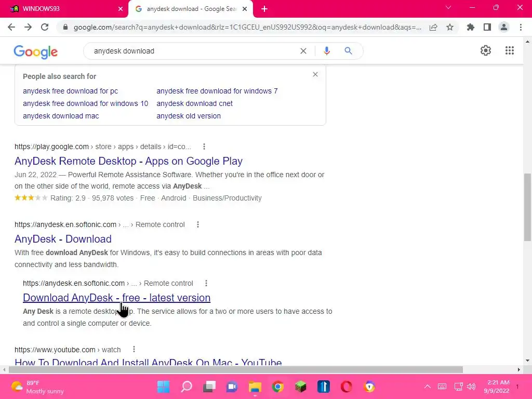This screenshot has height=399, width=532.
Task: Open the Chrome extensions puzzle icon
Action: pyautogui.click(x=470, y=27)
